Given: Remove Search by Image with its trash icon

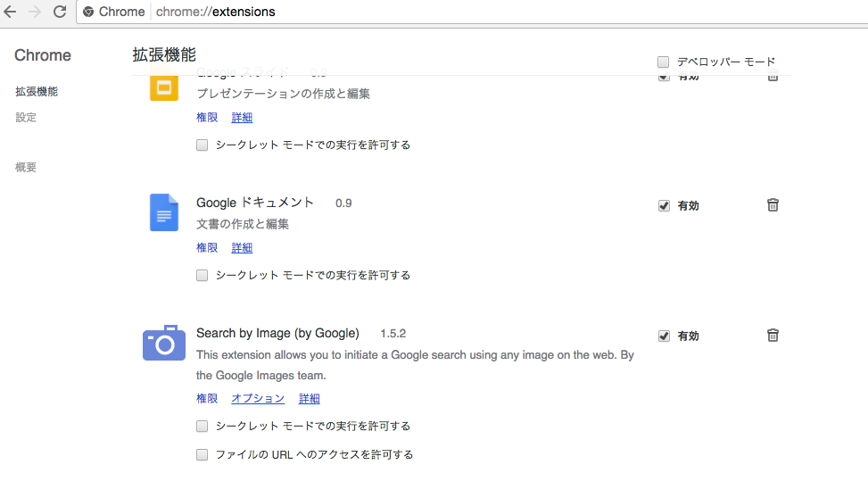Looking at the screenshot, I should [773, 336].
